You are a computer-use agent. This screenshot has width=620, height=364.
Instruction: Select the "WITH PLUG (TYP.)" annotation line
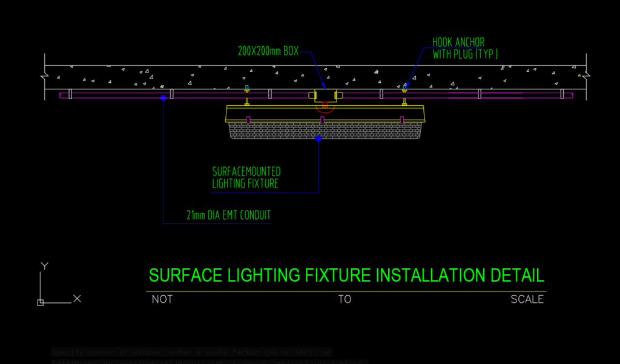pos(465,54)
